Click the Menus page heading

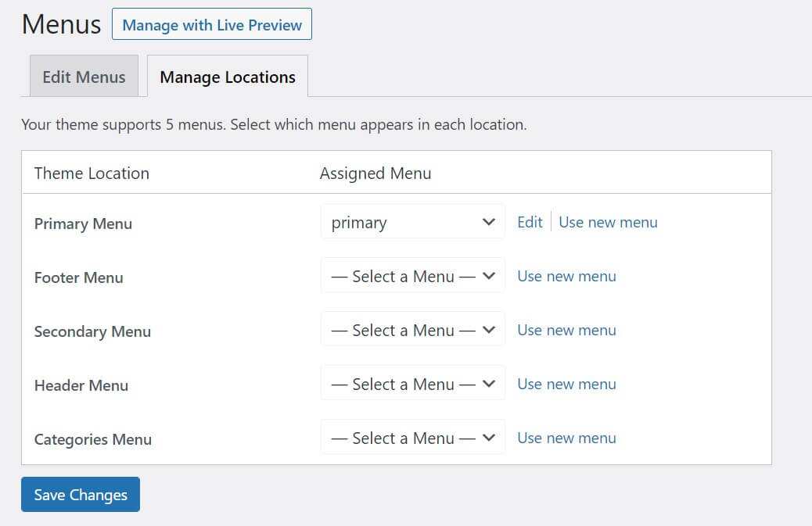click(61, 24)
